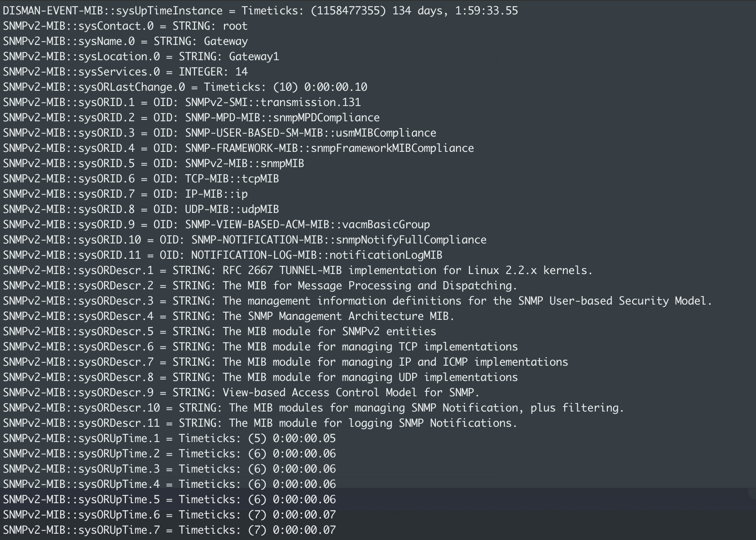
Task: Click the IP-MIB::ip OID text
Action: (216, 194)
